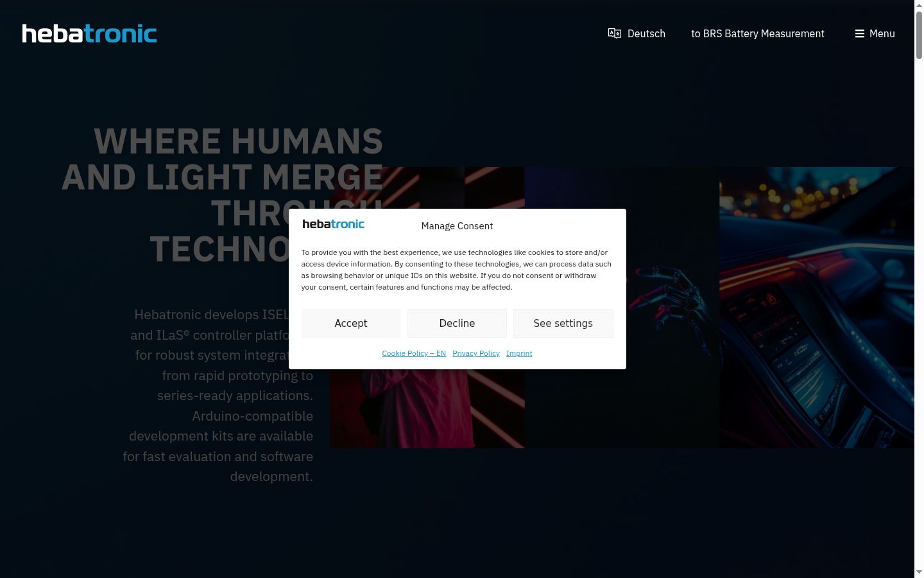Click the 'WHERE HUMANS' headline text

(x=239, y=141)
